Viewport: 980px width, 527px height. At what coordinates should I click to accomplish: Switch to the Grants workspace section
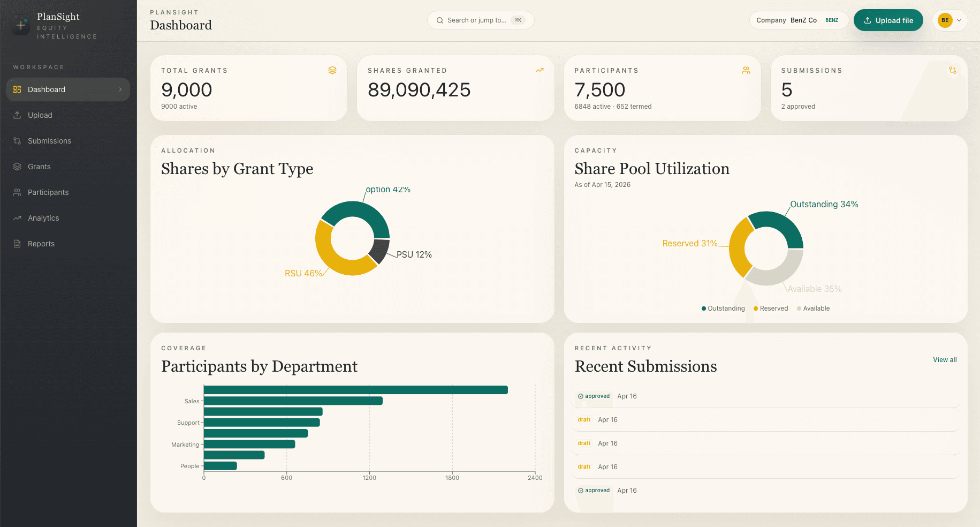click(39, 167)
